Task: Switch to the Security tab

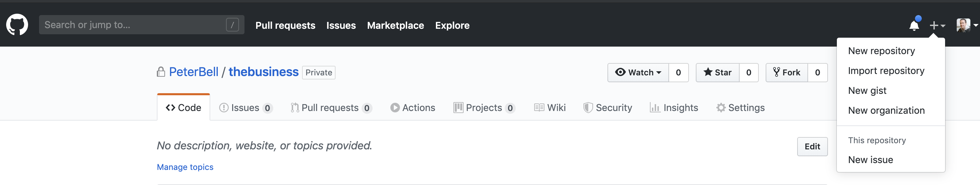Action: pyautogui.click(x=607, y=108)
